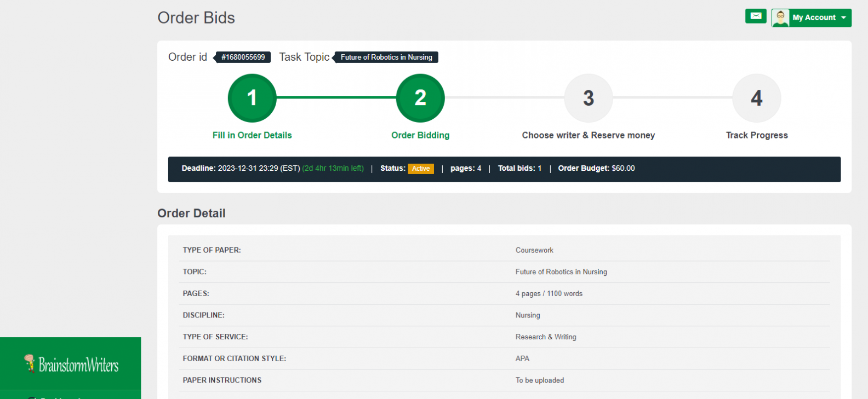Select the step 2 circle
The image size is (868, 399).
click(420, 98)
